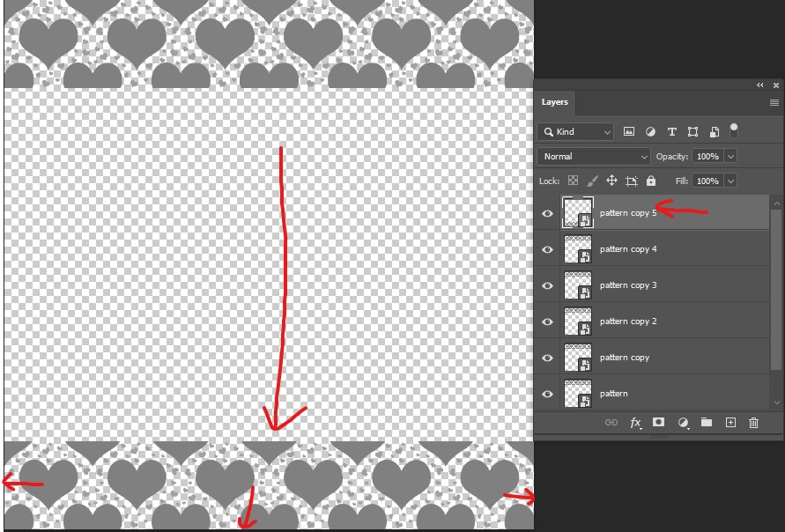Image resolution: width=785 pixels, height=532 pixels.
Task: Open the Layers panel menu icon
Action: pyautogui.click(x=774, y=102)
